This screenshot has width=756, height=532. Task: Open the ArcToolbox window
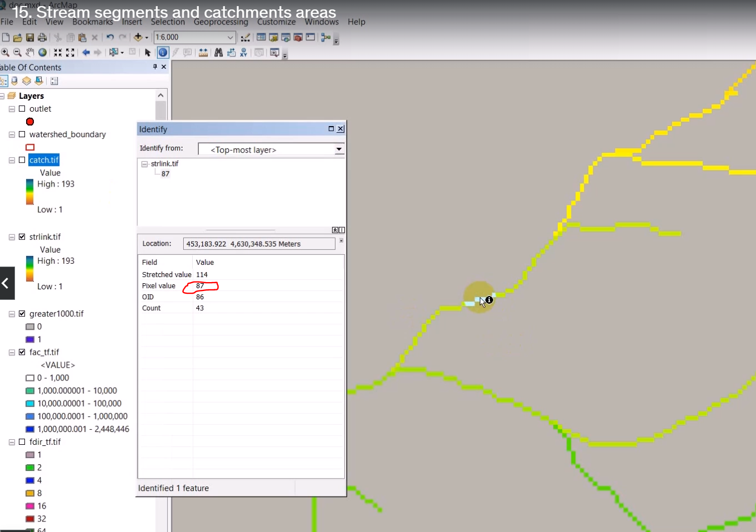click(x=298, y=37)
